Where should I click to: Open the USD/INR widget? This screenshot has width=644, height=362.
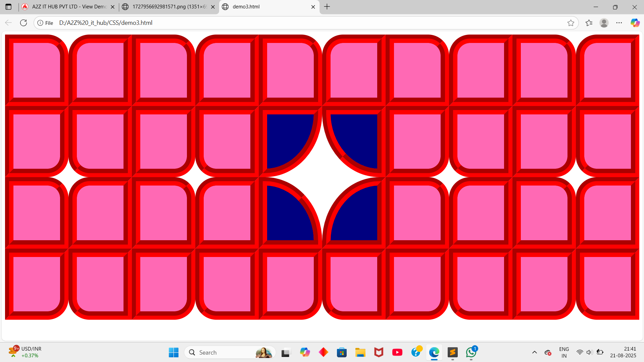[x=25, y=352]
